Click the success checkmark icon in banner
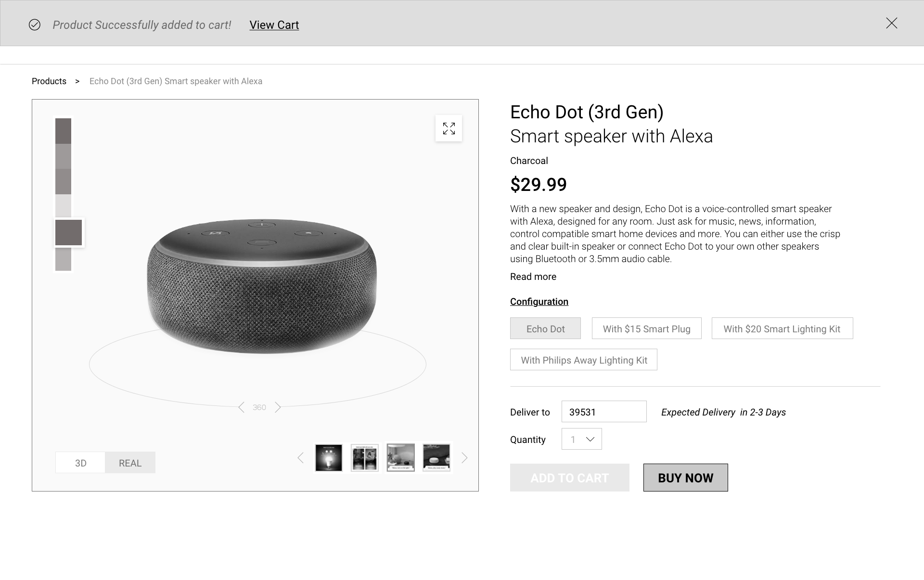The width and height of the screenshot is (924, 580). tap(35, 25)
